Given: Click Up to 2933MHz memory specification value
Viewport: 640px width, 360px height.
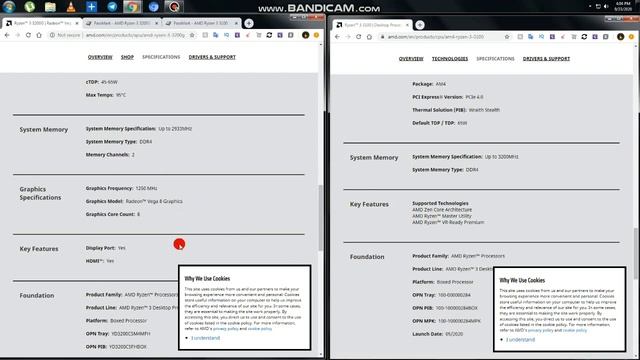Looking at the screenshot, I should [175, 129].
